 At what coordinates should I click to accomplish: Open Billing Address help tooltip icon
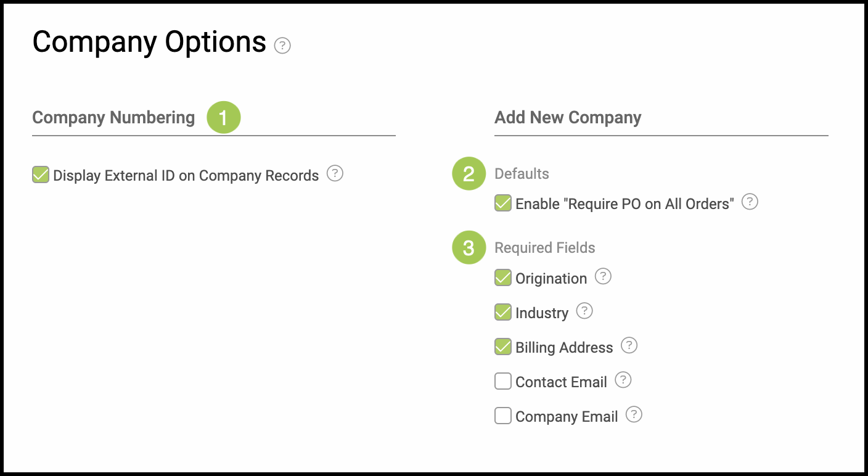(x=629, y=345)
